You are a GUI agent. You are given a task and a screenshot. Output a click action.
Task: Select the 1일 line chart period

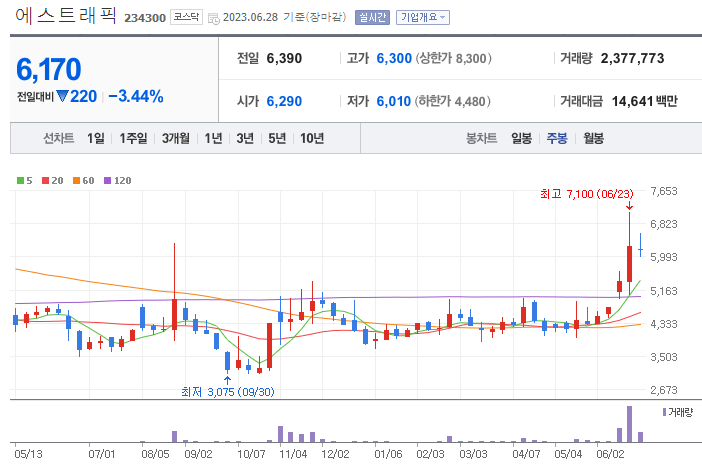(x=95, y=138)
